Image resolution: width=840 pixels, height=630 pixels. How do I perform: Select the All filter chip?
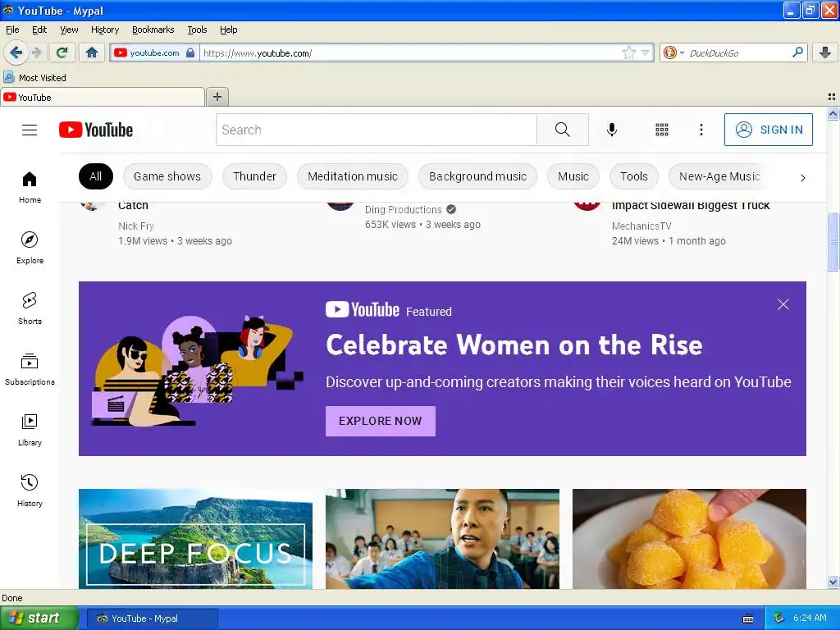[96, 176]
